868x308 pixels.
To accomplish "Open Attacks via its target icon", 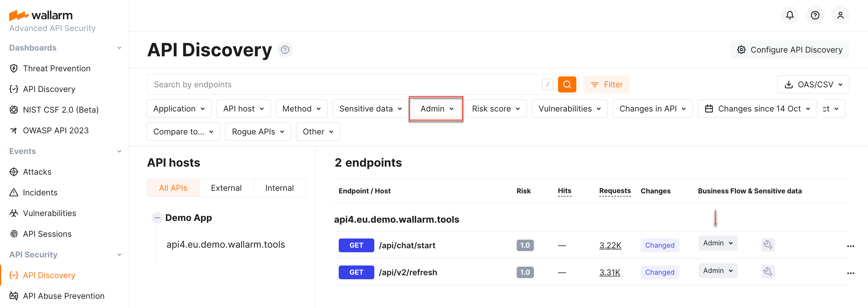I will tap(13, 172).
